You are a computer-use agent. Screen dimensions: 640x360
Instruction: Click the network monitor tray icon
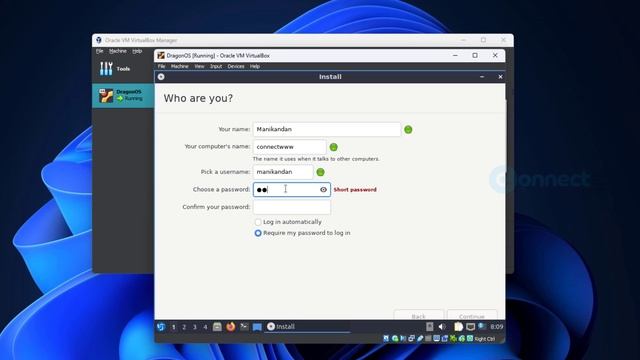pos(470,327)
